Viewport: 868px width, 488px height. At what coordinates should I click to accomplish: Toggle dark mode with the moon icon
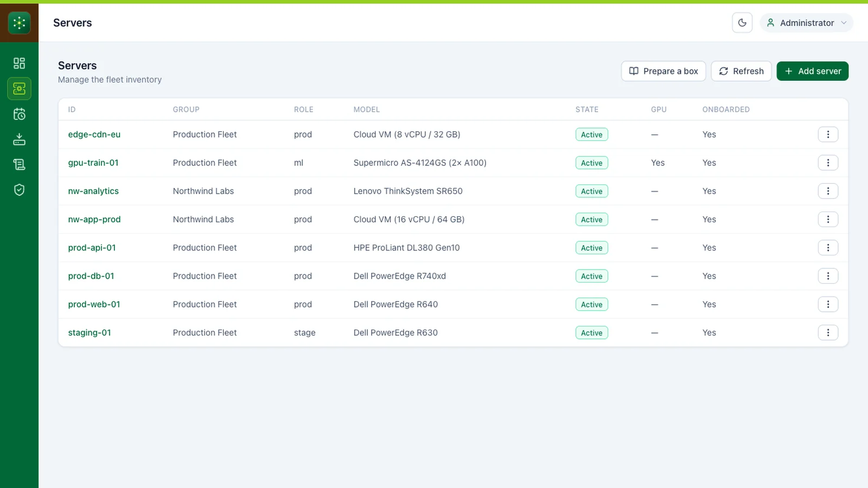pyautogui.click(x=742, y=23)
